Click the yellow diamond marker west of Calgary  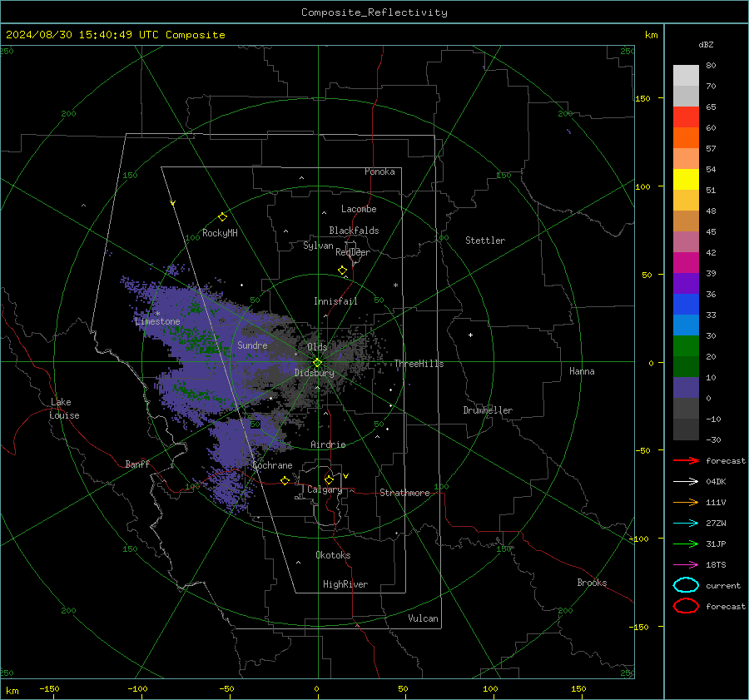coord(285,480)
